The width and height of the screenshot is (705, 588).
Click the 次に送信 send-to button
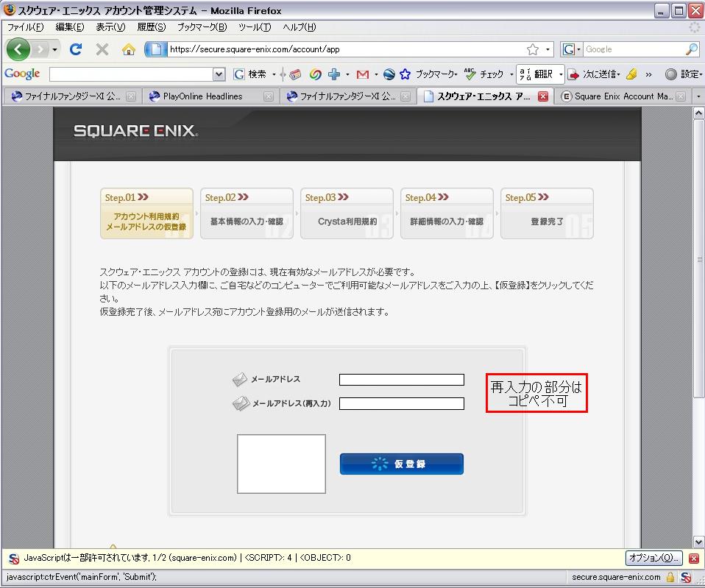click(x=595, y=74)
